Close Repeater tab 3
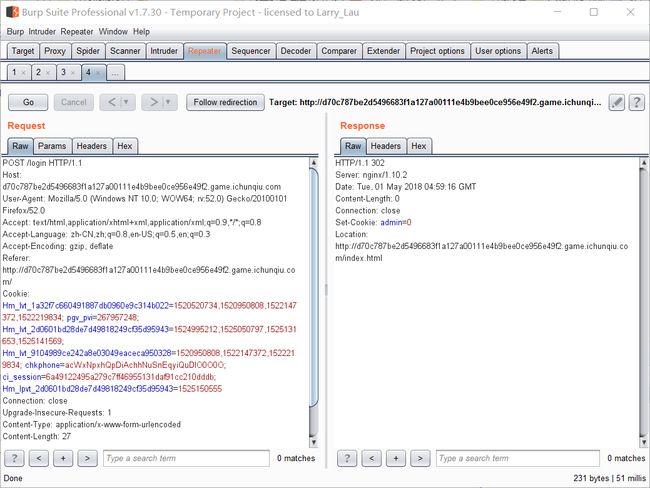Viewport: 650px width, 488px height. pos(73,73)
